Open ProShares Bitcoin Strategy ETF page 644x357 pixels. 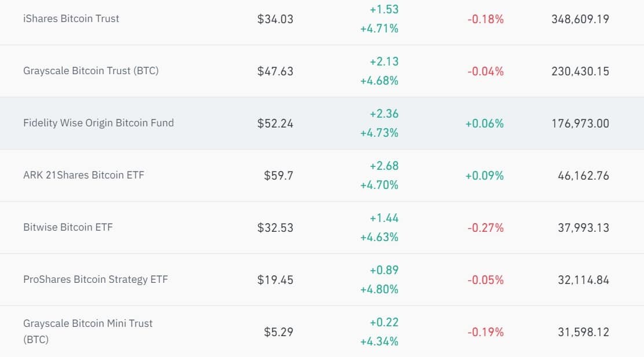click(96, 279)
